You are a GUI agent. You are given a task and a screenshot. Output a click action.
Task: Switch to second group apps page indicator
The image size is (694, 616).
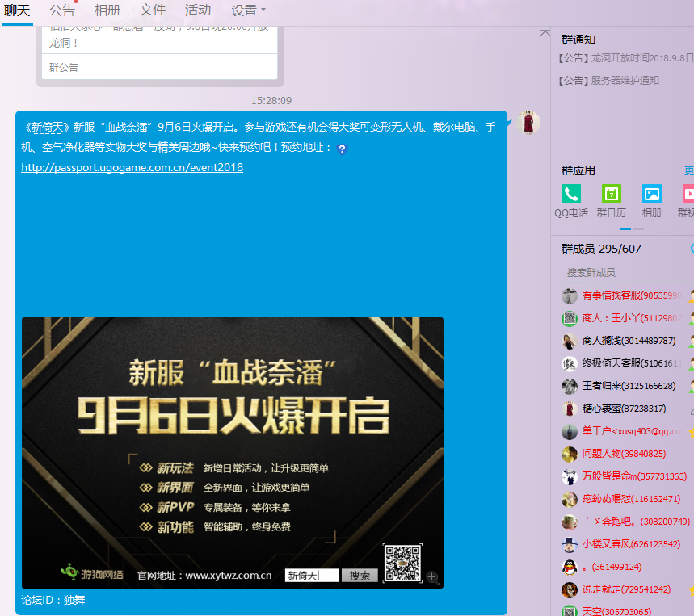638,228
